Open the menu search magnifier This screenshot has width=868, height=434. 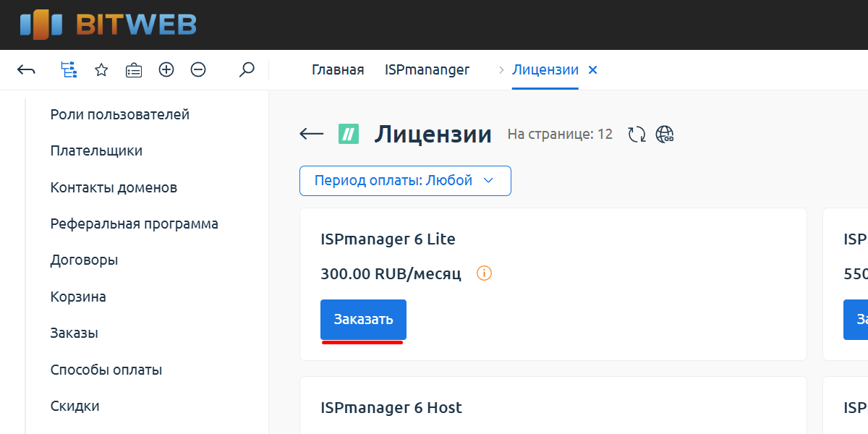pyautogui.click(x=247, y=70)
